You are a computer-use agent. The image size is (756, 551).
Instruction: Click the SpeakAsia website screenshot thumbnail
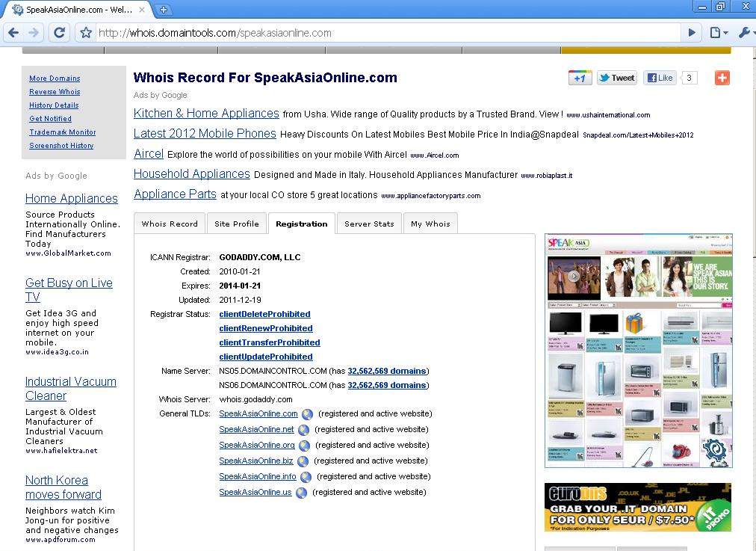(x=639, y=351)
